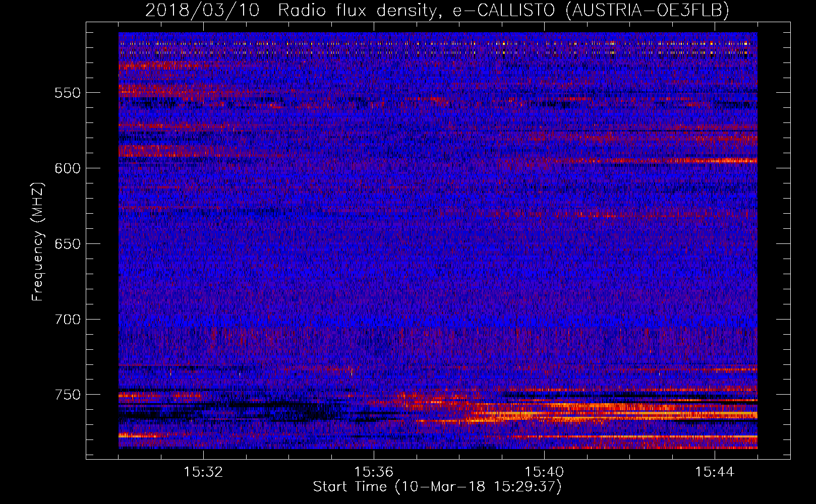Image resolution: width=816 pixels, height=504 pixels.
Task: Click the 650 frequency tick label
Action: point(68,244)
